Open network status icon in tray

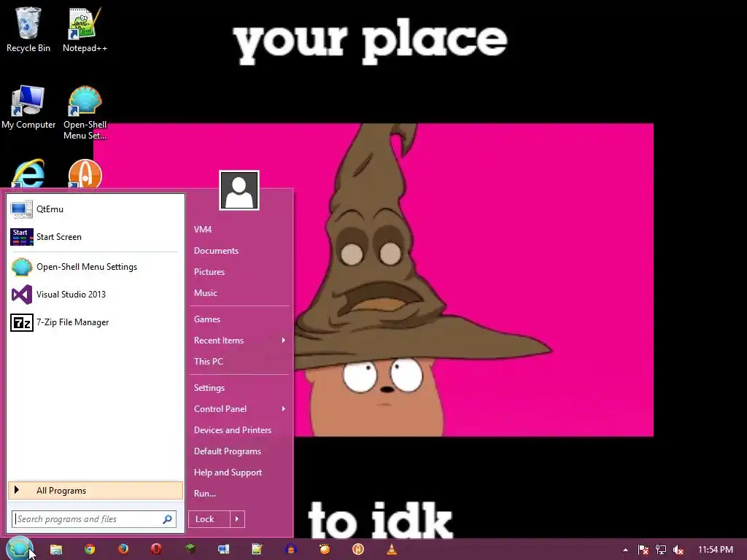[661, 550]
